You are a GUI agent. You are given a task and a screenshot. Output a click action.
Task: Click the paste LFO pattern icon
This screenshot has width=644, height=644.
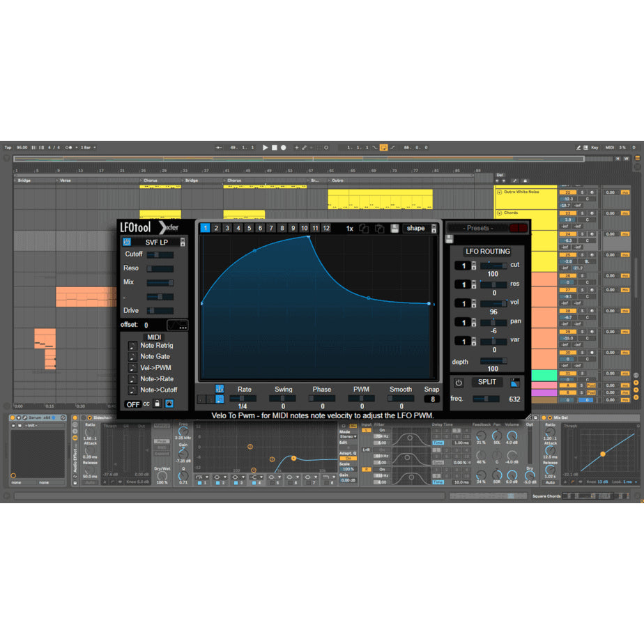(x=381, y=228)
